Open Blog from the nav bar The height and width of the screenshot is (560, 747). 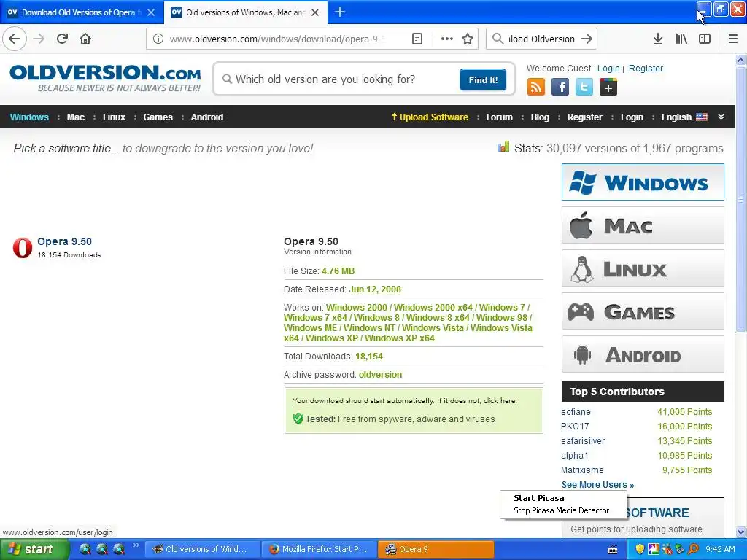pyautogui.click(x=540, y=117)
